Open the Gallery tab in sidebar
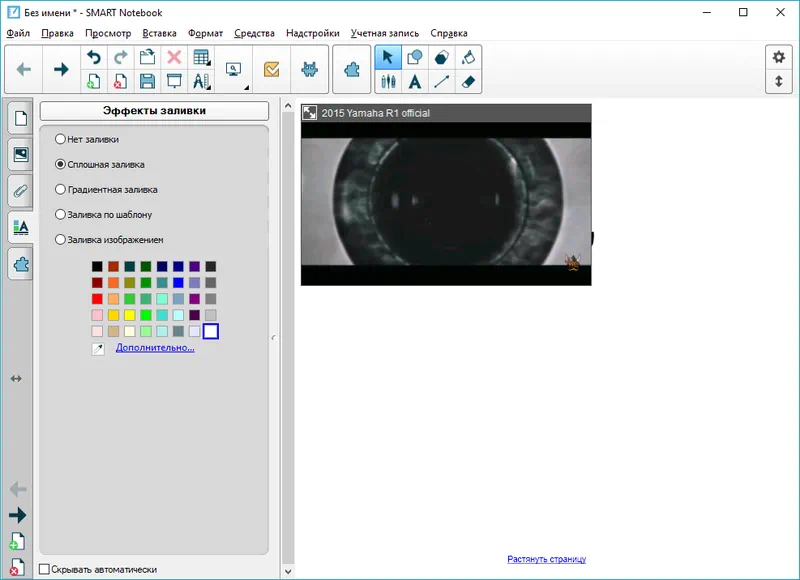 [20, 153]
